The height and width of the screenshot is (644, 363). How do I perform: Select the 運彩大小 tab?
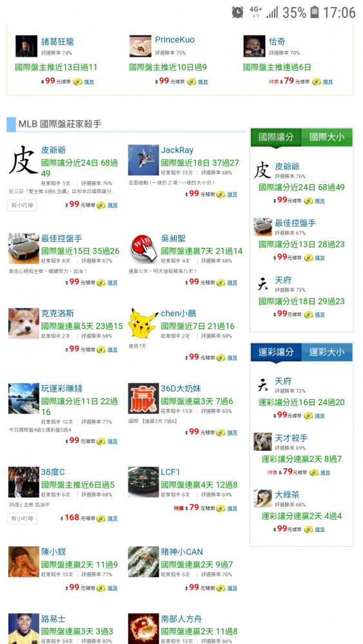(x=327, y=352)
